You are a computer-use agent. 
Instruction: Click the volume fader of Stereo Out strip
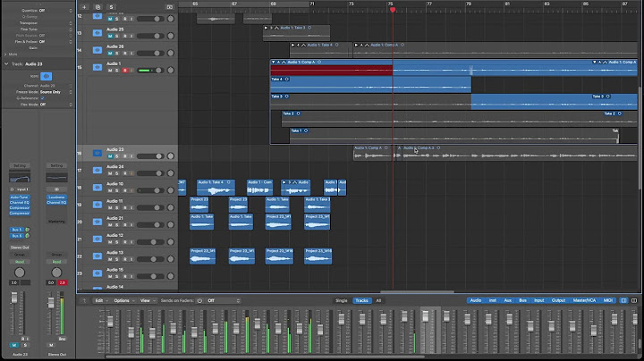[x=51, y=303]
